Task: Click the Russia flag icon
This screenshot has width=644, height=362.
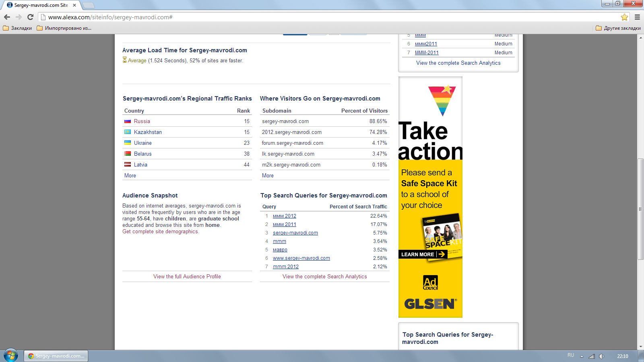Action: (x=128, y=121)
